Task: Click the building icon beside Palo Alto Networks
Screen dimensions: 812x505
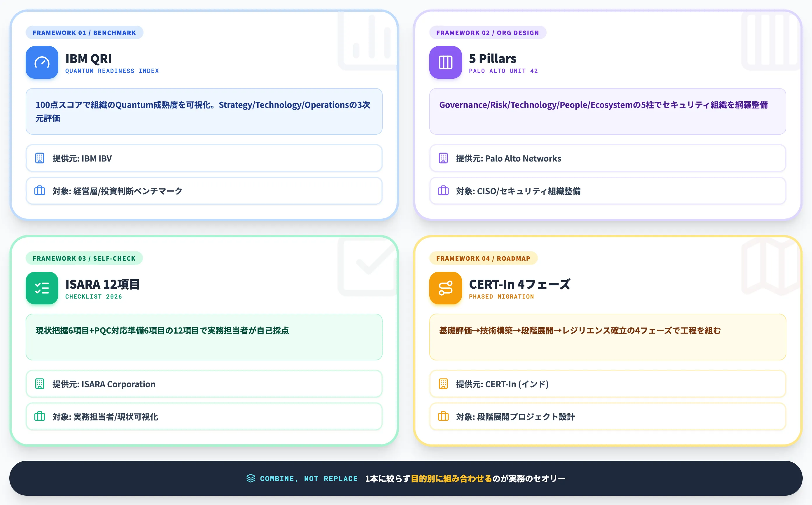Action: (x=443, y=158)
